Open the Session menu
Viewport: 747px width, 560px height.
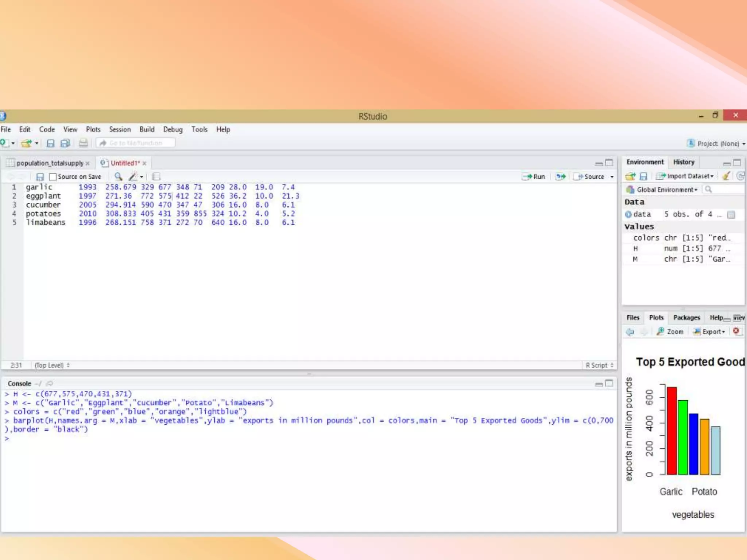(120, 129)
